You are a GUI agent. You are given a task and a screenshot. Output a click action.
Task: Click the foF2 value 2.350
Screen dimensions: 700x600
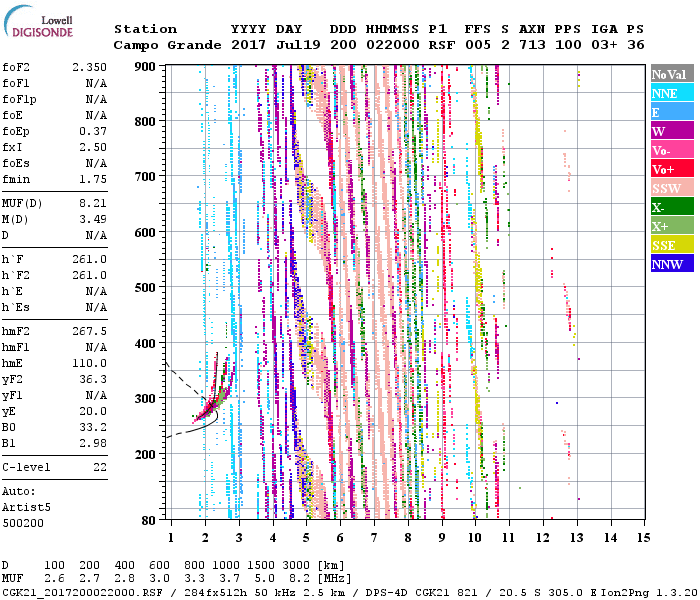point(89,67)
